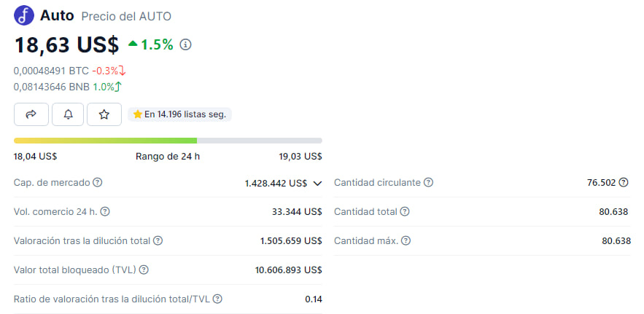
Task: Open help icon beside Valoración tras la dilución total
Action: tap(158, 241)
